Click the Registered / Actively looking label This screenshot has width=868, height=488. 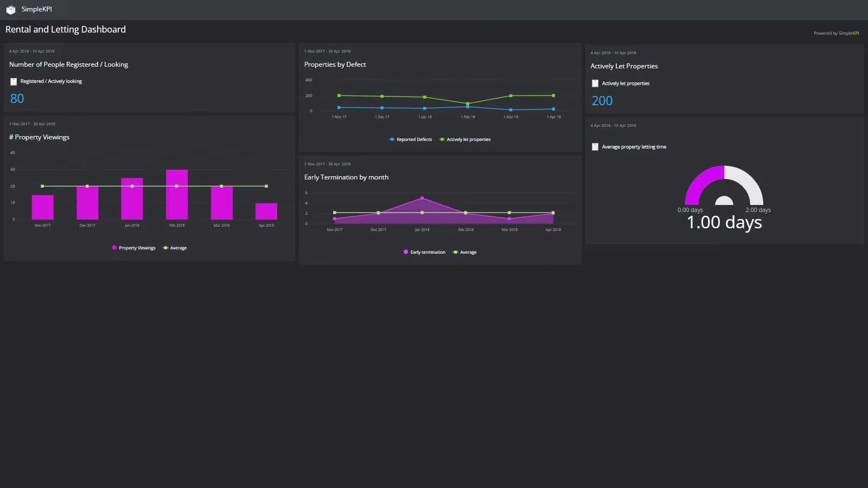click(52, 81)
